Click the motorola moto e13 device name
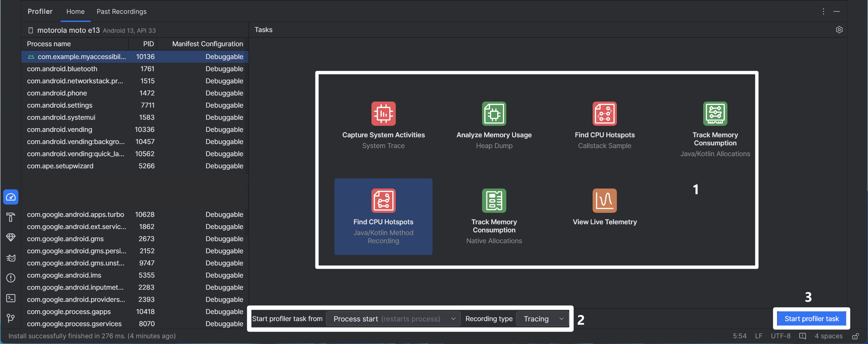The width and height of the screenshot is (868, 344). [x=68, y=30]
